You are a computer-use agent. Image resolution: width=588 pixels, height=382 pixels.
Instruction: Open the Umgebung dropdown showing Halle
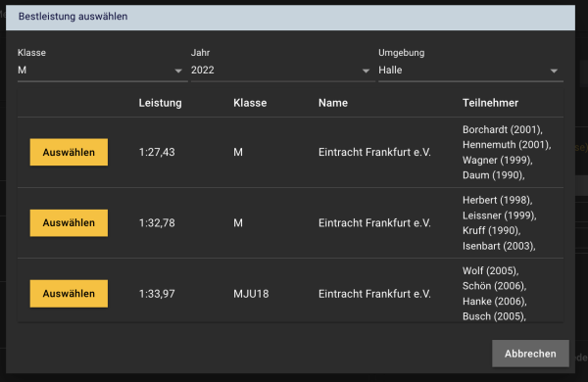pyautogui.click(x=470, y=71)
